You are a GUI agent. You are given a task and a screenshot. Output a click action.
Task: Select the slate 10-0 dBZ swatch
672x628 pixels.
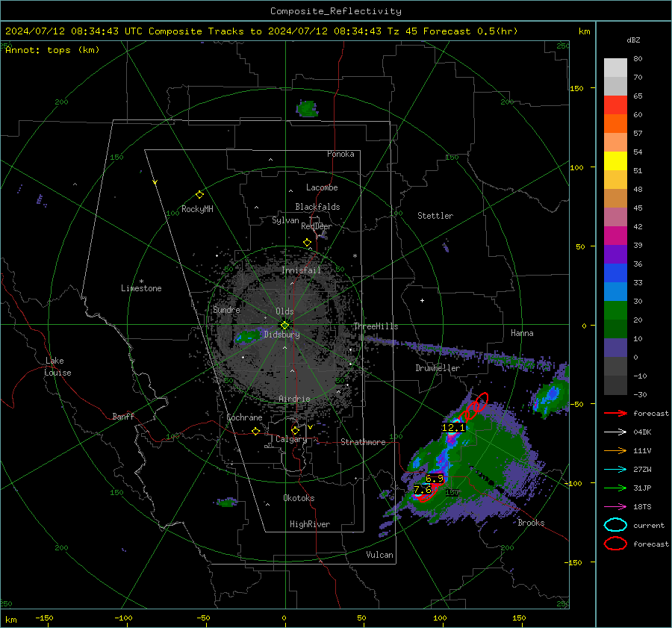[615, 347]
